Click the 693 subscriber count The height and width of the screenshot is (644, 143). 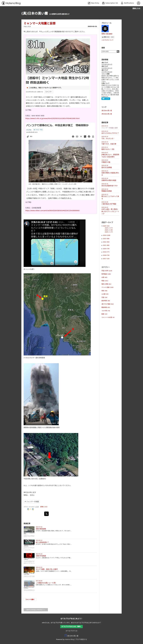point(112,37)
